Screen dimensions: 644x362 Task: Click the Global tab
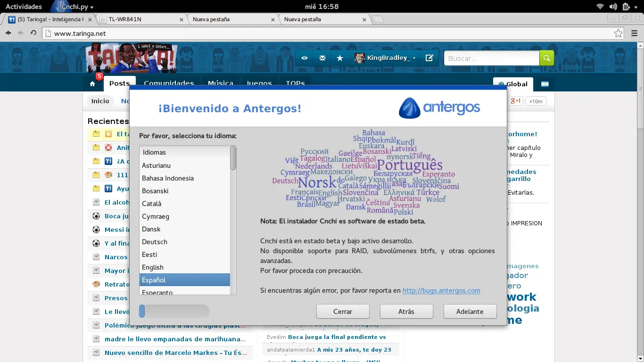click(x=513, y=84)
